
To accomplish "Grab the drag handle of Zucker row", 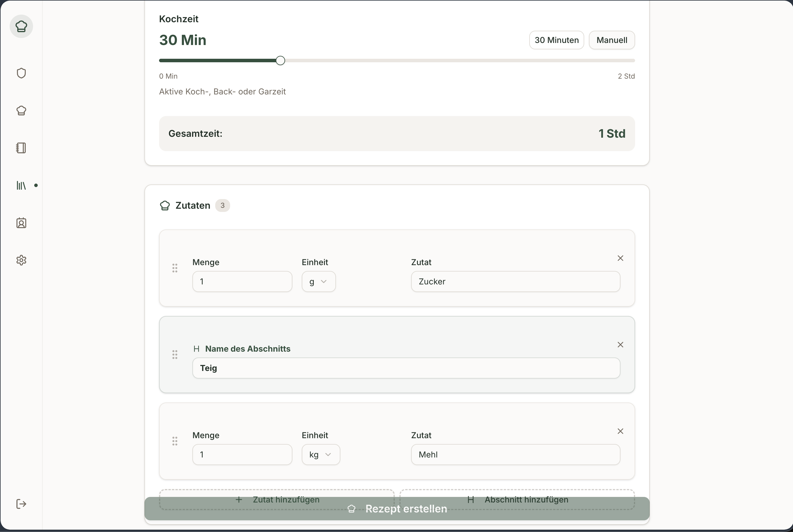I will pos(175,268).
